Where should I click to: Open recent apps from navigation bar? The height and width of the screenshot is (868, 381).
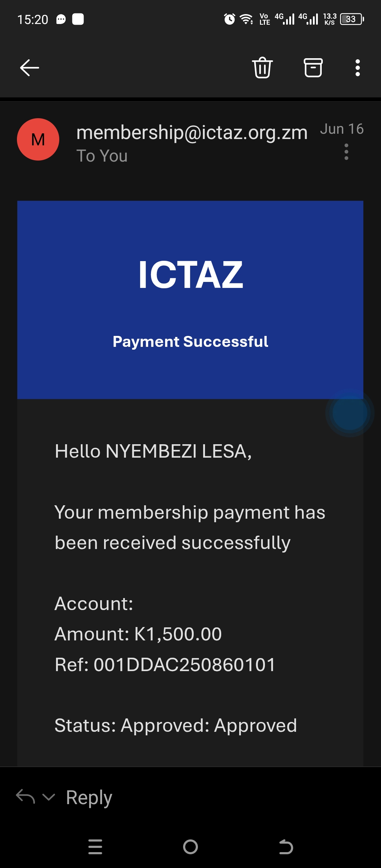click(x=95, y=847)
